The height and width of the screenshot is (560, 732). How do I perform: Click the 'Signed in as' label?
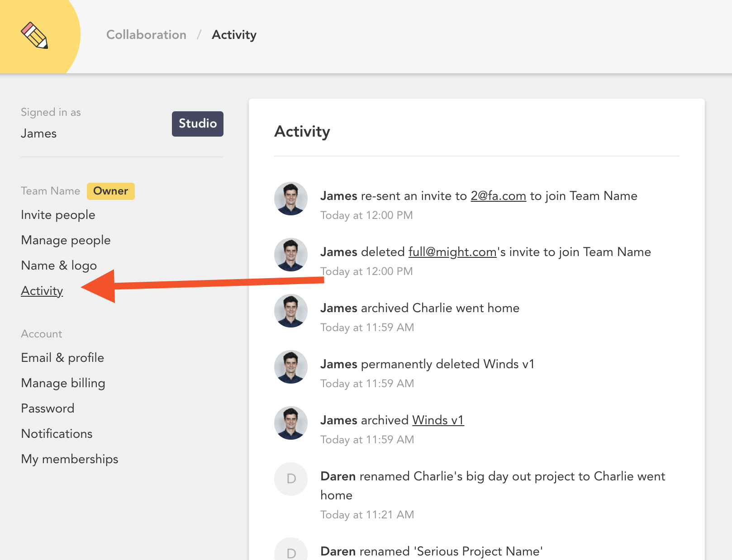(x=51, y=112)
